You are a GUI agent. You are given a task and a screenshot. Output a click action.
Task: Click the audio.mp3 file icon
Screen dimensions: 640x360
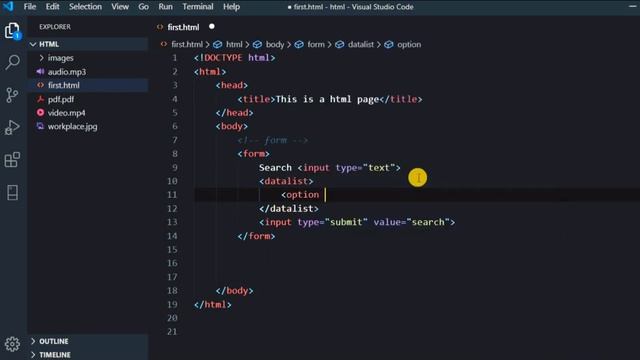pos(40,72)
